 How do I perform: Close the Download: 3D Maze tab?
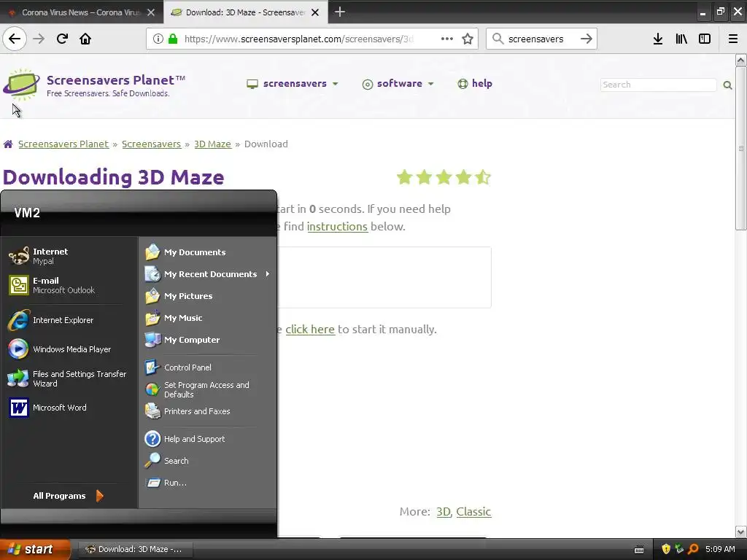coord(315,12)
